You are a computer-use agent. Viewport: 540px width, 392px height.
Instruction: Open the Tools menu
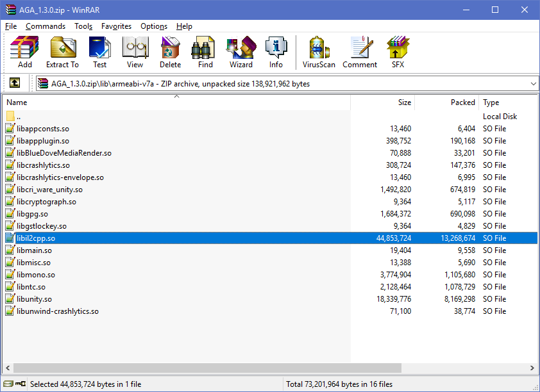(83, 26)
